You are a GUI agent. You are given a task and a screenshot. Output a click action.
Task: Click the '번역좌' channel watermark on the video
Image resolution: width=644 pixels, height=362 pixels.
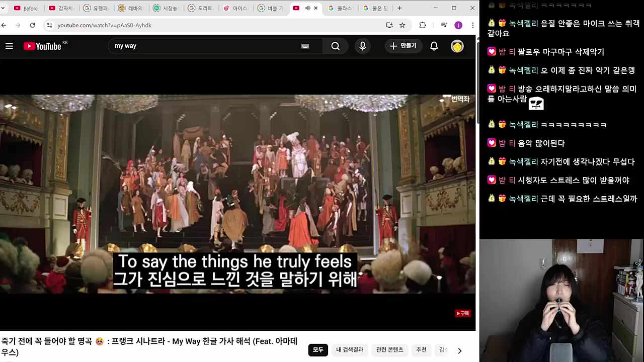pyautogui.click(x=460, y=99)
